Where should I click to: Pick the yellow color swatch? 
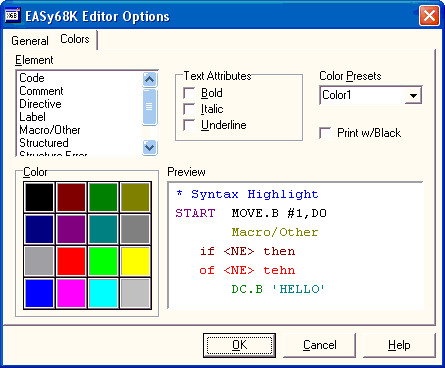(x=135, y=261)
